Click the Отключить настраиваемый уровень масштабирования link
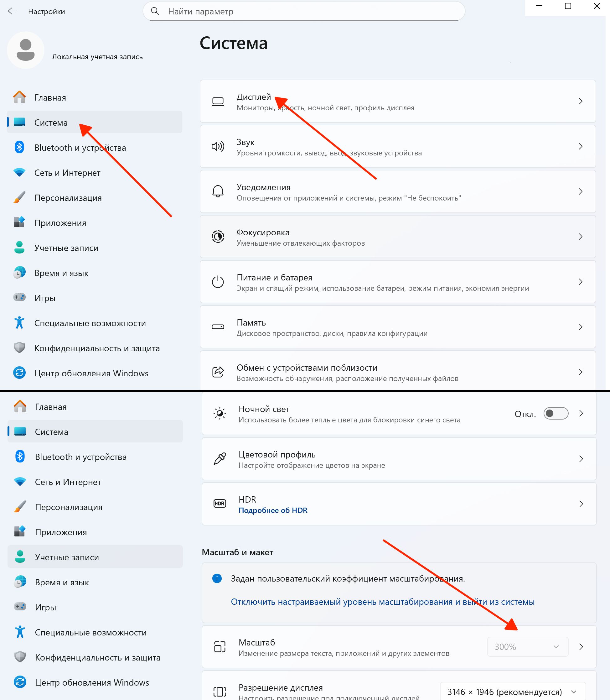This screenshot has width=610, height=700. point(383,602)
